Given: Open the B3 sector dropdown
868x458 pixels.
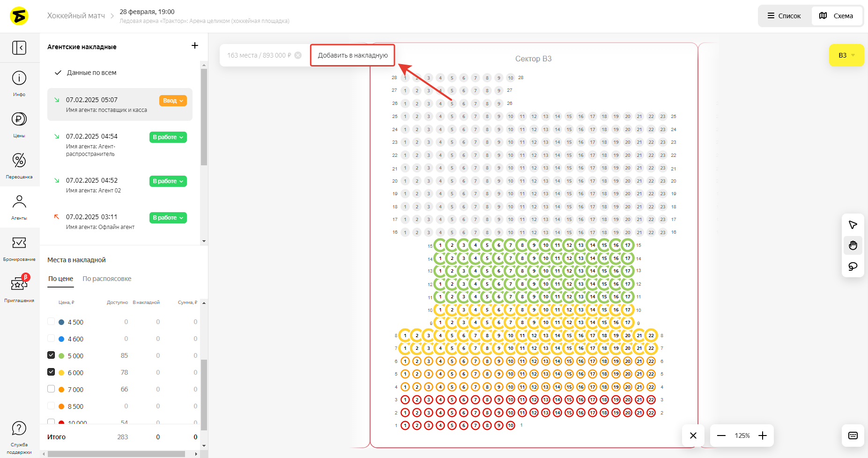Looking at the screenshot, I should point(846,55).
